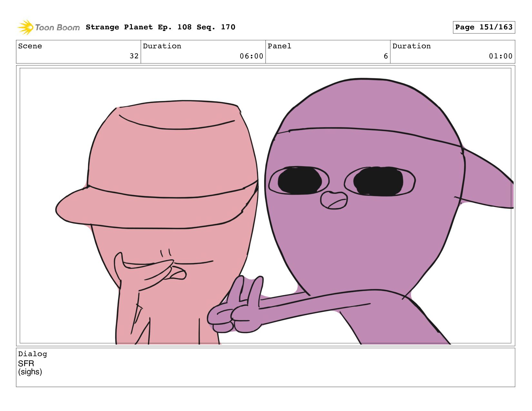Select the panel number 6
This screenshot has width=532, height=411.
point(386,56)
